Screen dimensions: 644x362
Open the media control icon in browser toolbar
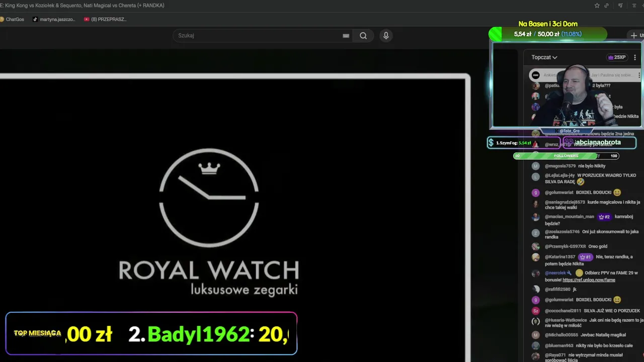(620, 6)
